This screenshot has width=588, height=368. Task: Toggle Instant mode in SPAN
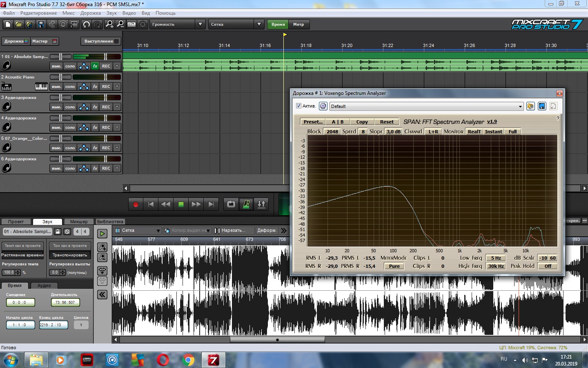pos(493,132)
